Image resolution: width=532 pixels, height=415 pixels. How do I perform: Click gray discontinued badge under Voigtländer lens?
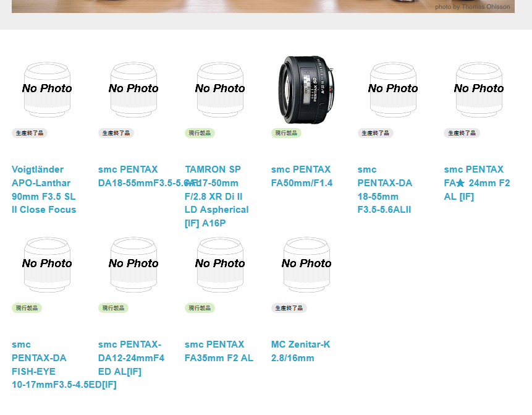(x=30, y=133)
